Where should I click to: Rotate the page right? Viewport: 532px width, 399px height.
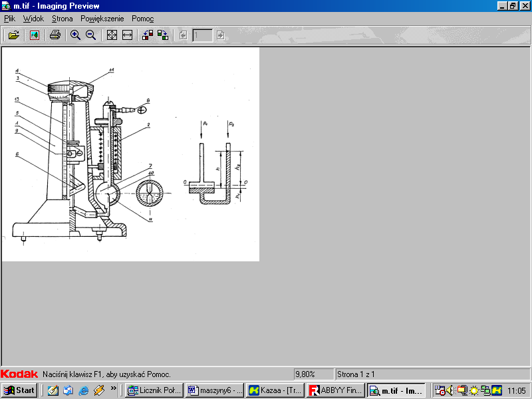click(163, 35)
